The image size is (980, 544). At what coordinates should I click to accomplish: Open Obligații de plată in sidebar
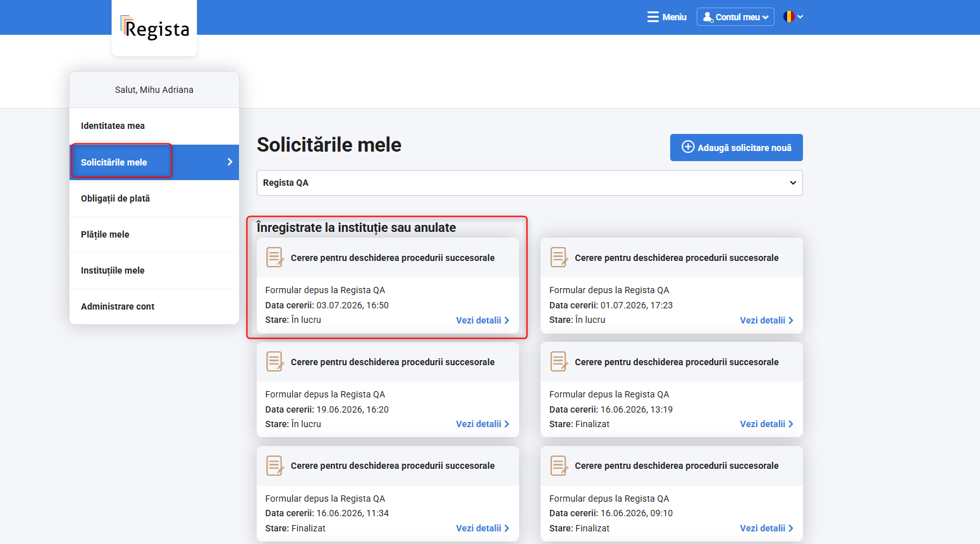154,198
